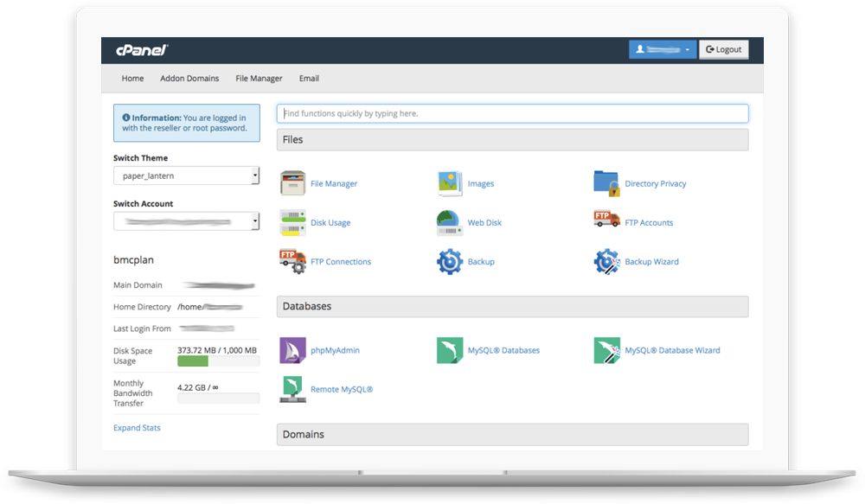Viewport: 865px width, 504px height.
Task: Click the Web Disk icon
Action: (x=450, y=222)
